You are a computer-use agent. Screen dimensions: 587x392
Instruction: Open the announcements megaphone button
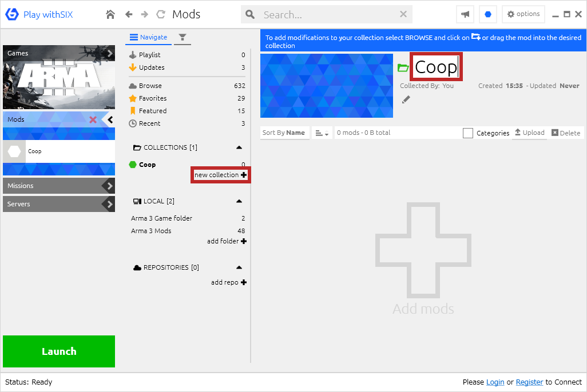point(465,14)
